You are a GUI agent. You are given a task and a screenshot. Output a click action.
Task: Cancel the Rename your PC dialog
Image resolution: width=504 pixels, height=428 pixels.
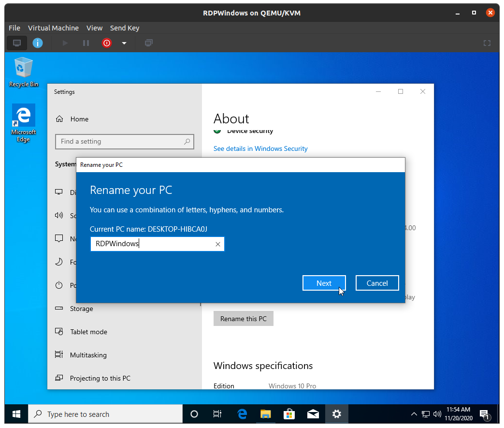[x=377, y=283]
